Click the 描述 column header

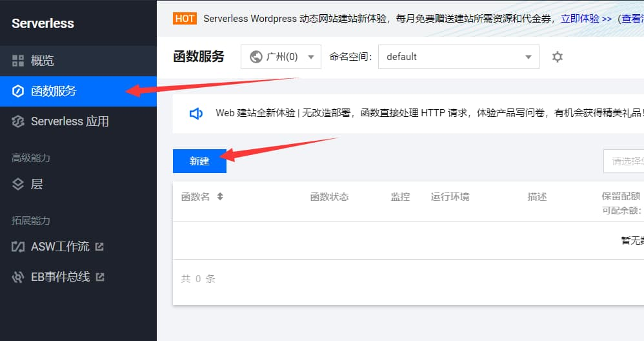[538, 197]
